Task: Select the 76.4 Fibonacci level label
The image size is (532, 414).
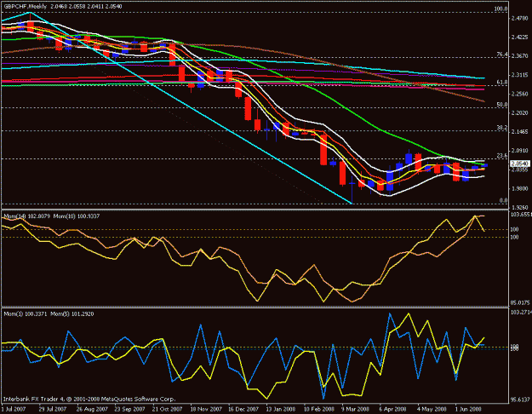Action: 502,55
